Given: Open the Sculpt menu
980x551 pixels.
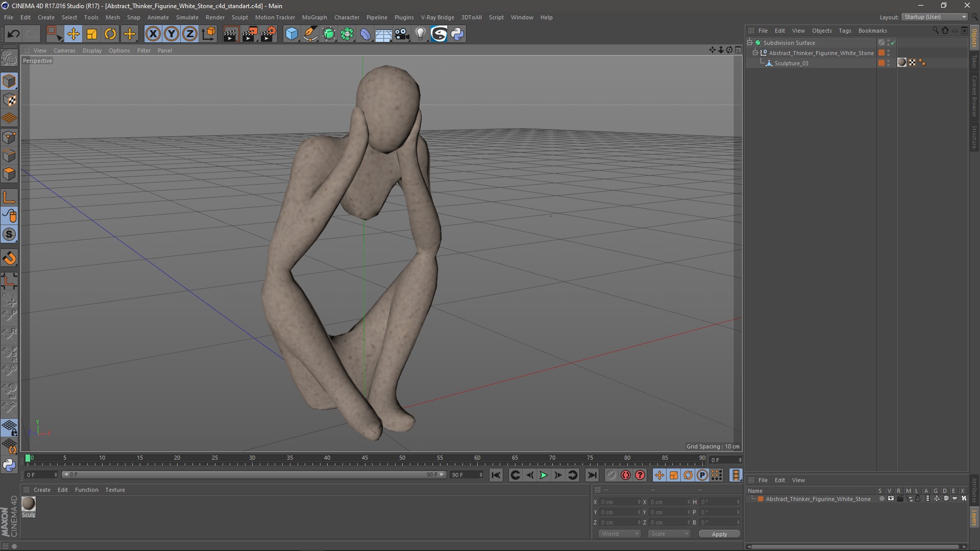Looking at the screenshot, I should coord(239,17).
